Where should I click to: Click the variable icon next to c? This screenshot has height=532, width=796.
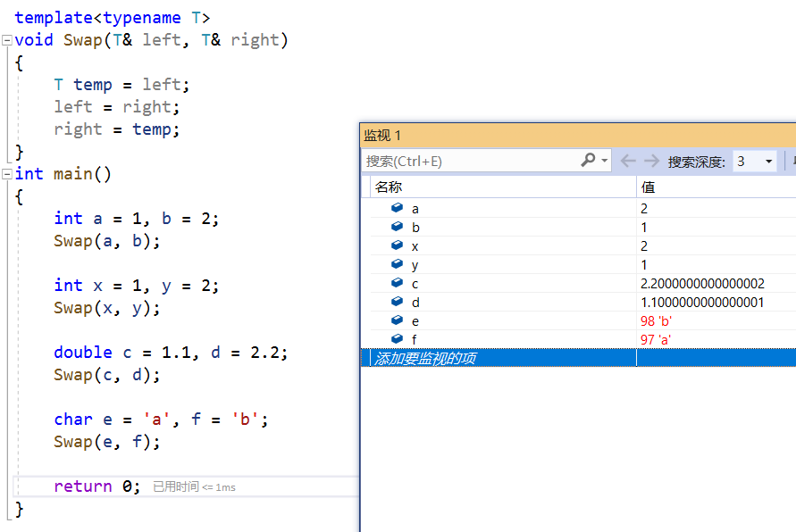tap(397, 283)
